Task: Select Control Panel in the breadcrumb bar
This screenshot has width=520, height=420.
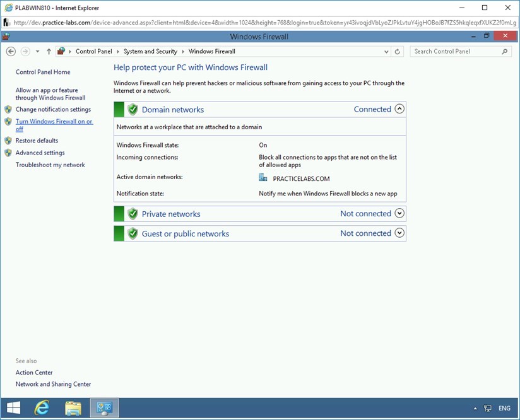Action: (93, 51)
